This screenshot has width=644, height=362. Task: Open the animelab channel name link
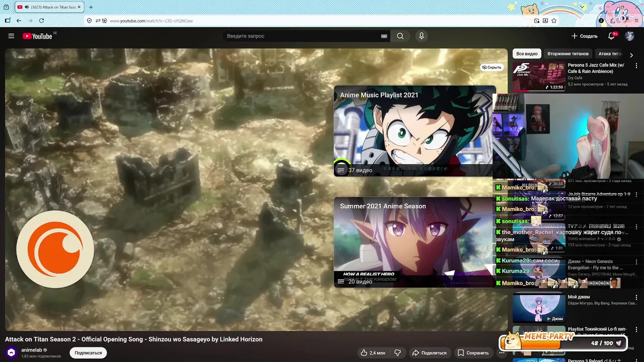coord(32,350)
